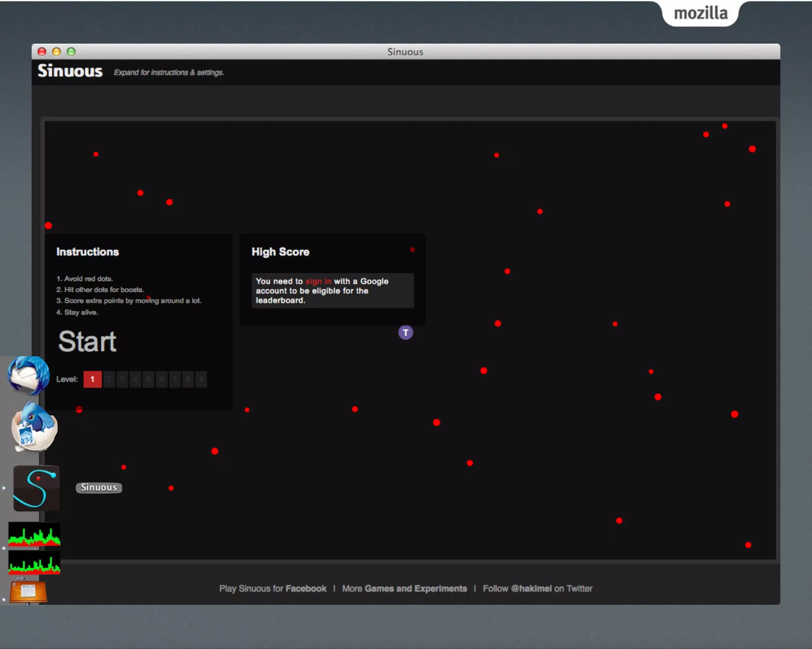Open the lower Activity Monitor graph icon

[x=34, y=562]
